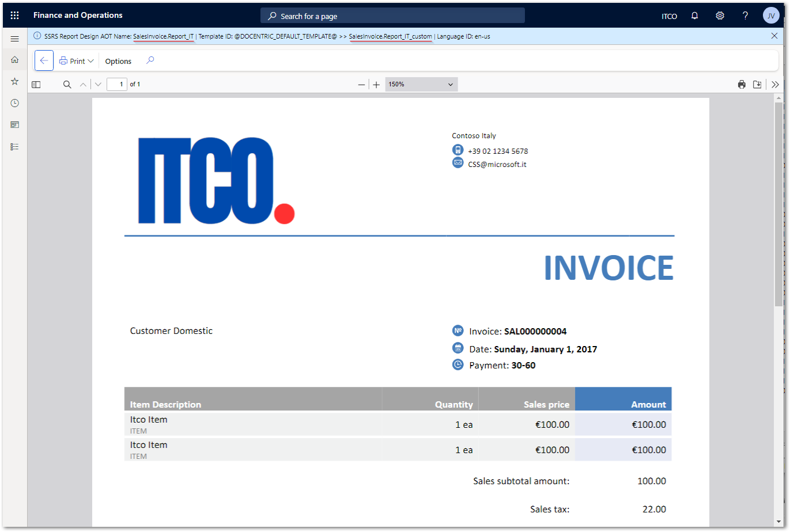Image resolution: width=790 pixels, height=532 pixels.
Task: Click the action pane search magnifier
Action: point(150,60)
